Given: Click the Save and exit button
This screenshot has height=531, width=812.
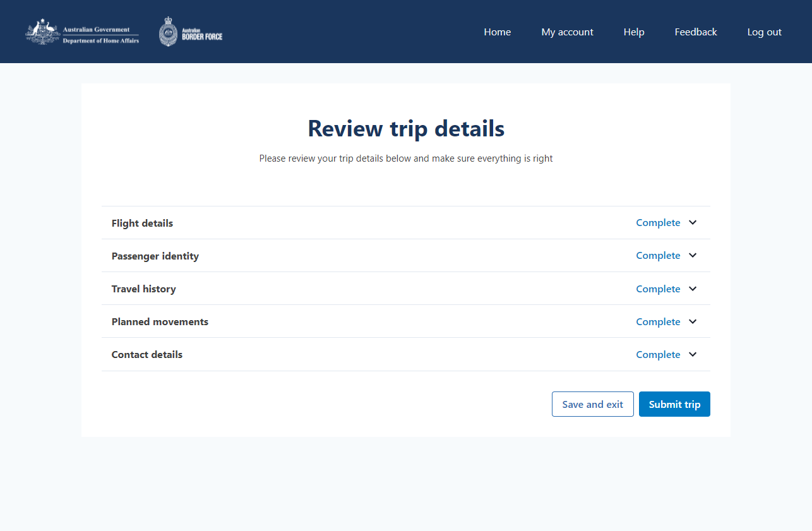Looking at the screenshot, I should (x=592, y=404).
